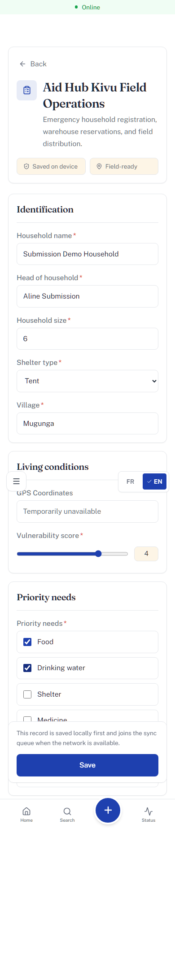The image size is (175, 980).
Task: Click the Vulnerability score slider track
Action: click(72, 554)
